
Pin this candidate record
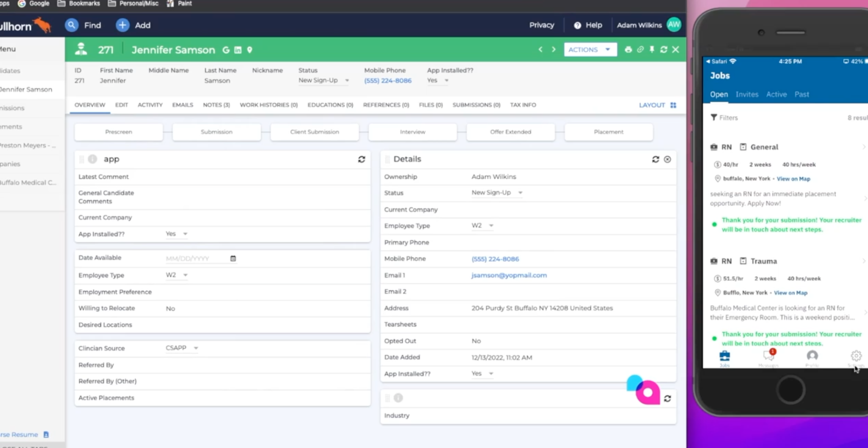point(651,50)
